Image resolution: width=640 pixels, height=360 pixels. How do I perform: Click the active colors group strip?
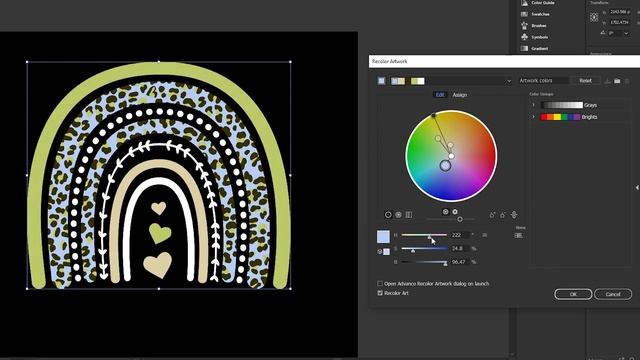tap(408, 81)
